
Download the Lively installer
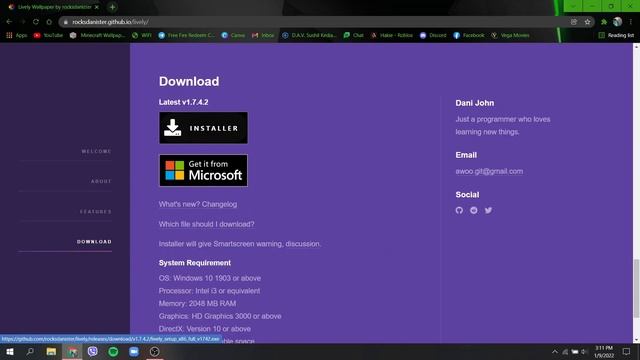(x=203, y=128)
